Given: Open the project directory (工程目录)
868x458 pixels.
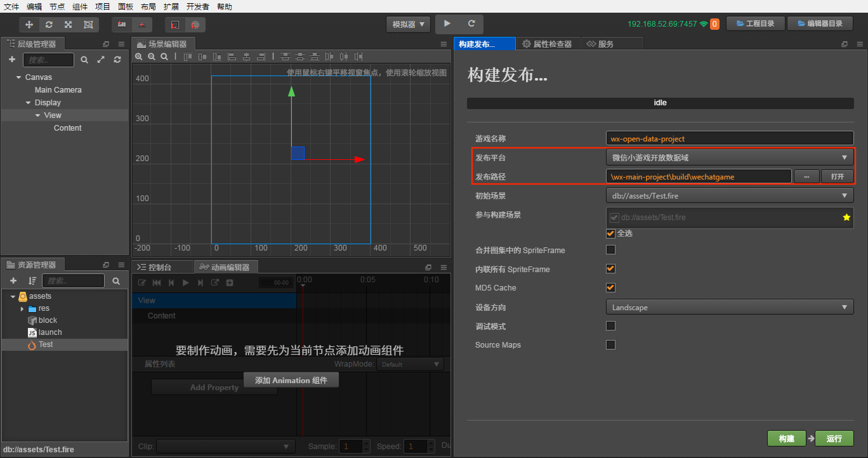Looking at the screenshot, I should point(755,23).
